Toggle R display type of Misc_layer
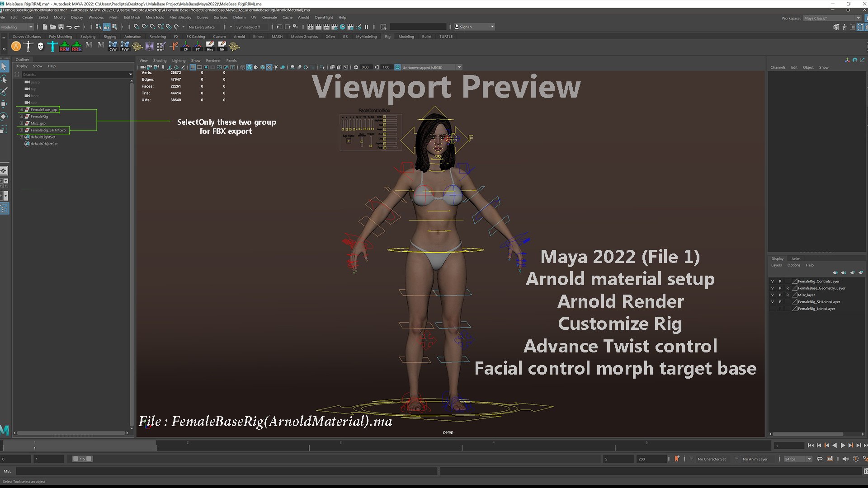This screenshot has height=488, width=868. (x=788, y=295)
